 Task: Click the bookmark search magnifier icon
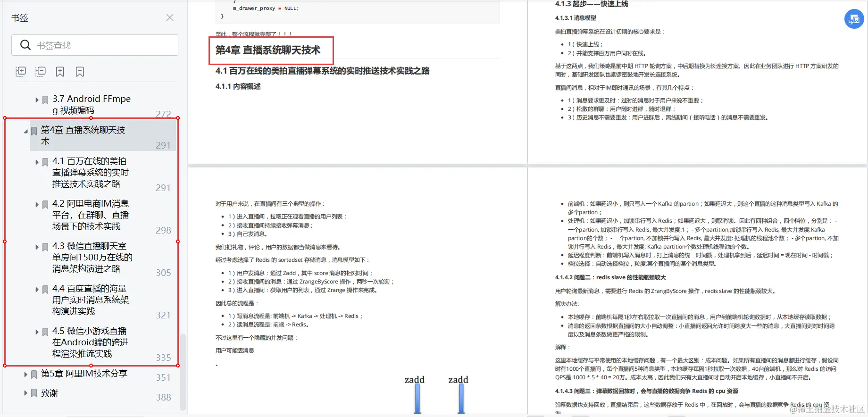tap(25, 45)
